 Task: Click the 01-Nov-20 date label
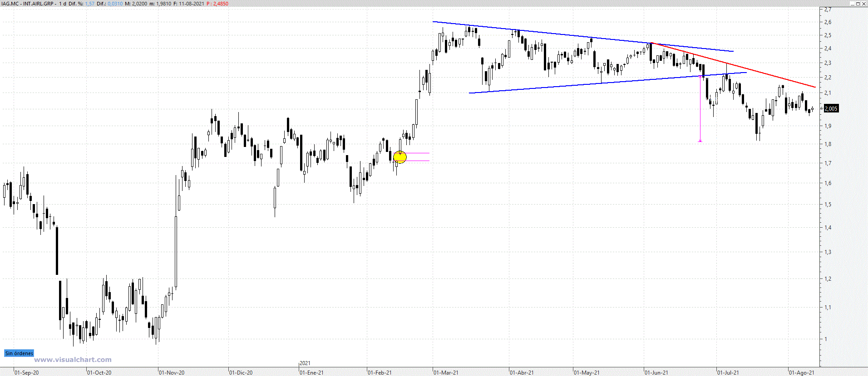[172, 373]
